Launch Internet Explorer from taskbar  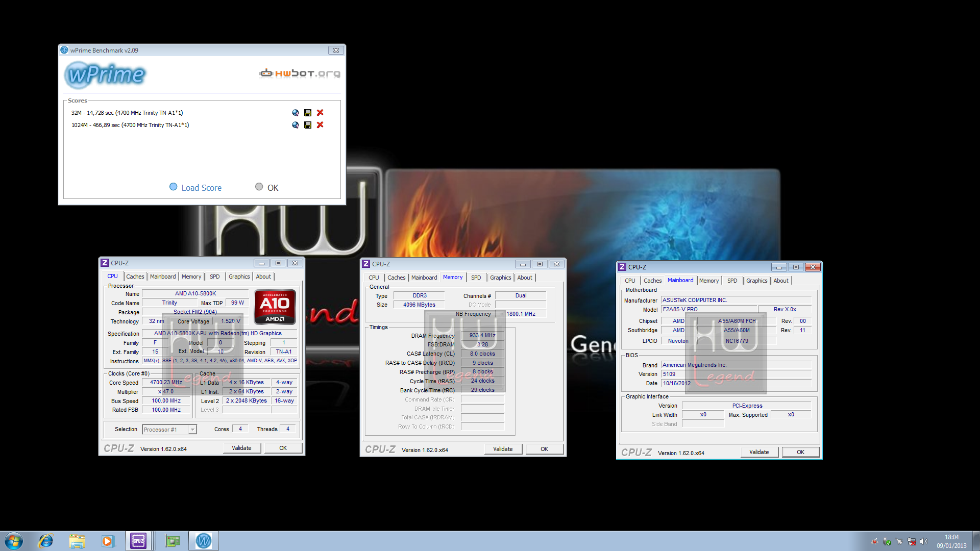pos(46,541)
